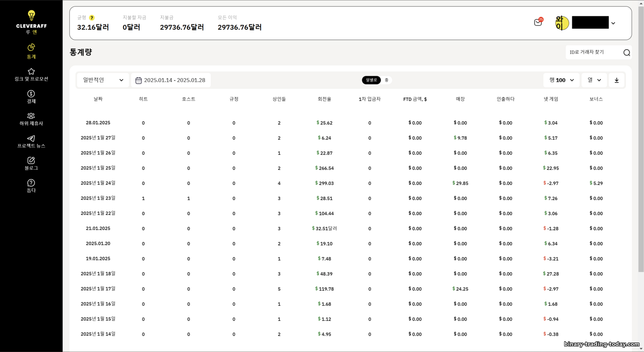This screenshot has width=644, height=352.
Task: Sort by FTD 금액, $ column header
Action: pyautogui.click(x=415, y=99)
